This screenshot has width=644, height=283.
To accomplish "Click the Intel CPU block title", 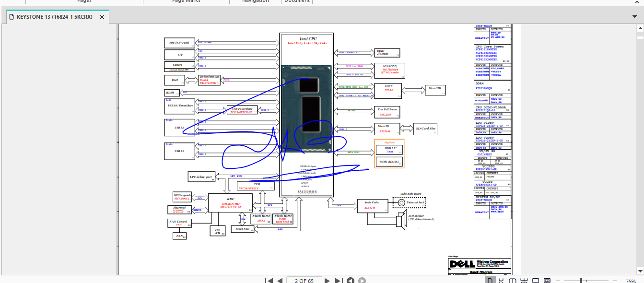I will [308, 39].
